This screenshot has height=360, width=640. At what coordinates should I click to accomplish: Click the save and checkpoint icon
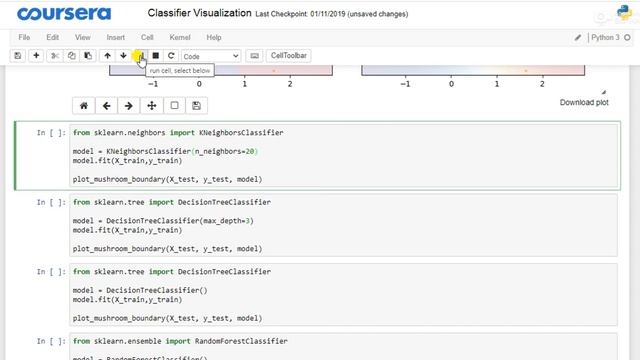(x=18, y=56)
